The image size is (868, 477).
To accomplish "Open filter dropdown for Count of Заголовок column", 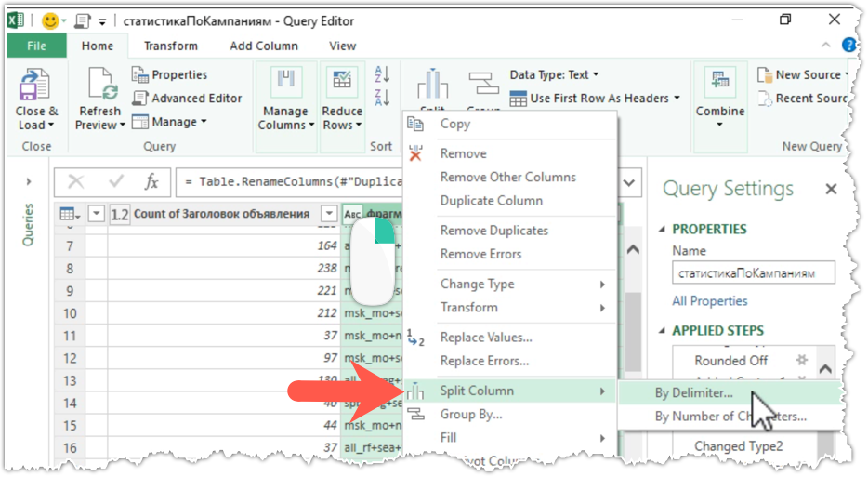I will tap(329, 213).
